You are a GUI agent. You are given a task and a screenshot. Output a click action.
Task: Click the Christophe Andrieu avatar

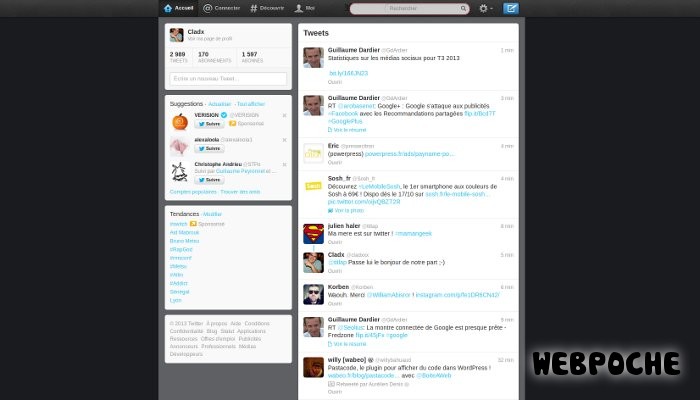180,172
